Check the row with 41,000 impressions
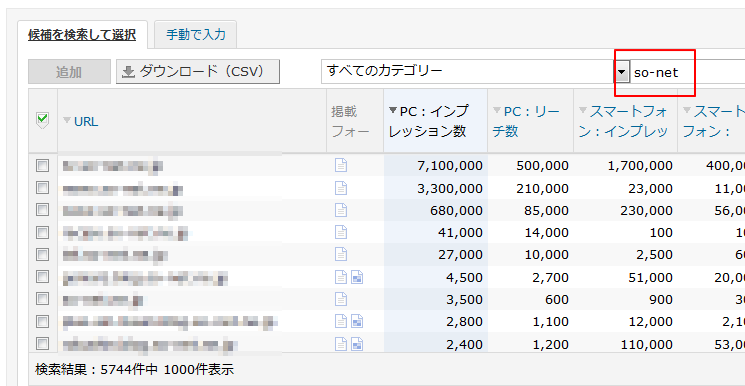The height and width of the screenshot is (386, 745). [43, 232]
